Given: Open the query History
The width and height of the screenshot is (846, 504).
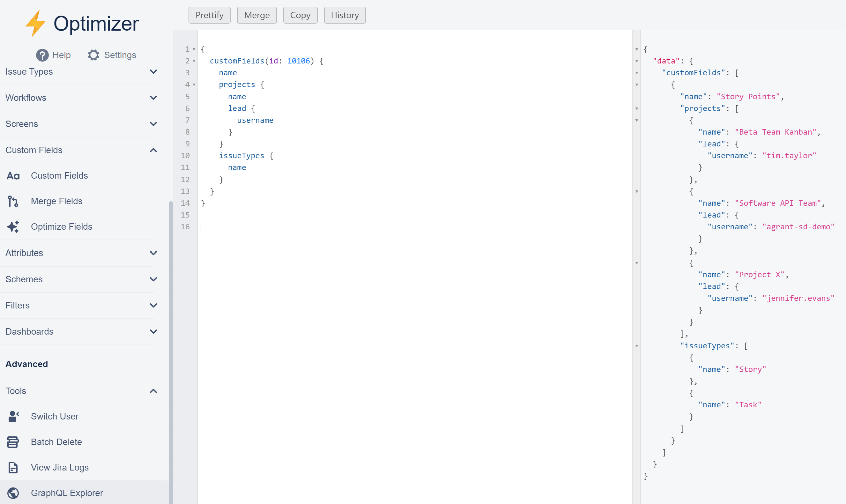Looking at the screenshot, I should point(345,15).
